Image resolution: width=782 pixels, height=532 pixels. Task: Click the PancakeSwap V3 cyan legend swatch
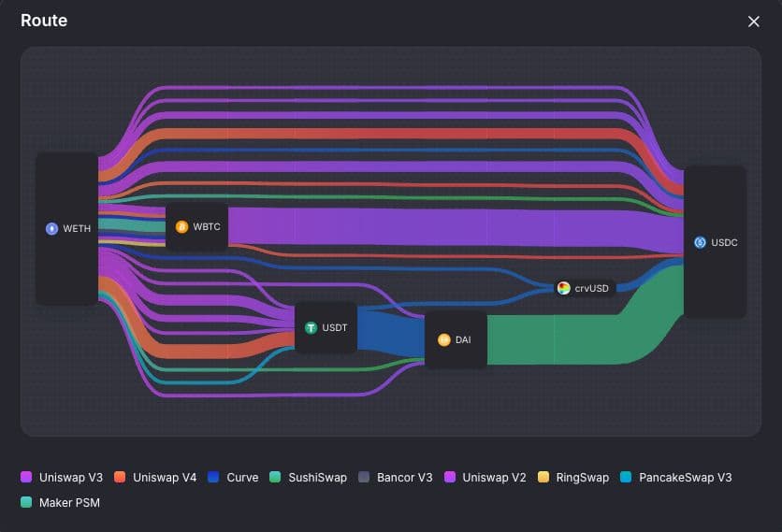pyautogui.click(x=626, y=477)
